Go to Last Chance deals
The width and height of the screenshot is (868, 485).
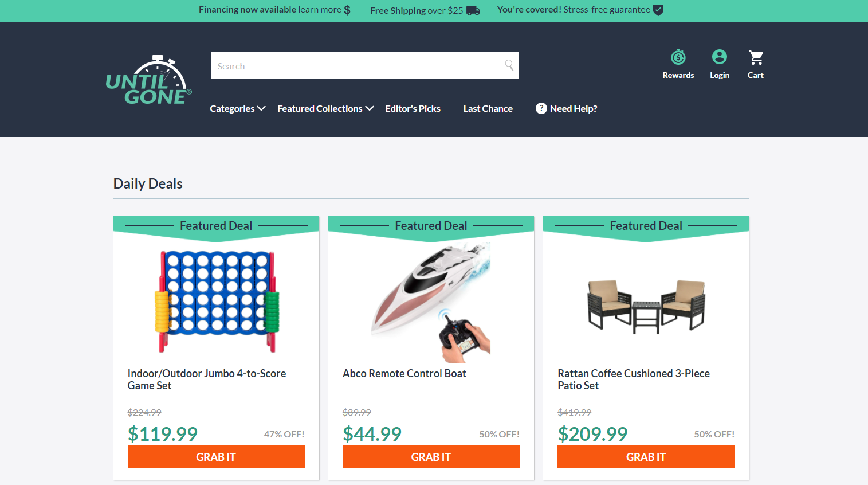click(x=488, y=108)
